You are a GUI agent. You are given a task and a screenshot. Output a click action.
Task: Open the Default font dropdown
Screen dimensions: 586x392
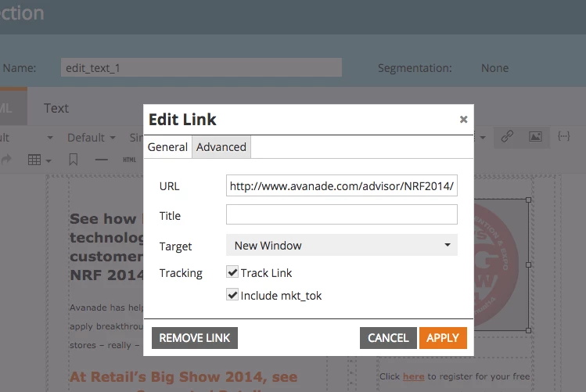click(92, 138)
